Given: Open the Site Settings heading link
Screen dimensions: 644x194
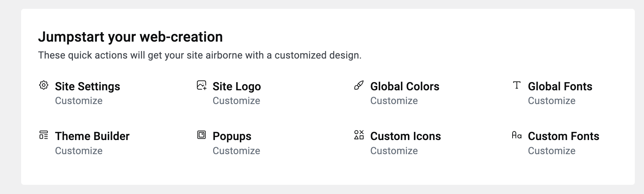Looking at the screenshot, I should point(87,86).
